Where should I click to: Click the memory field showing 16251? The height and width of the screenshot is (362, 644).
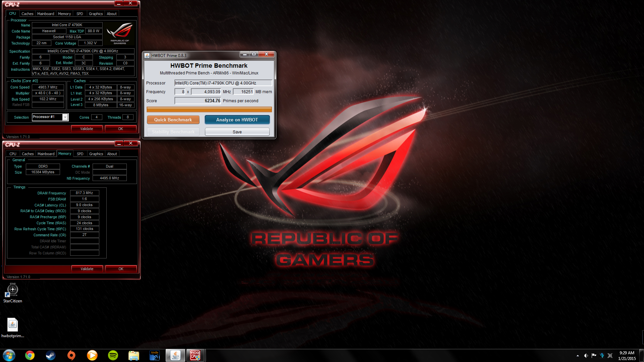coord(243,92)
